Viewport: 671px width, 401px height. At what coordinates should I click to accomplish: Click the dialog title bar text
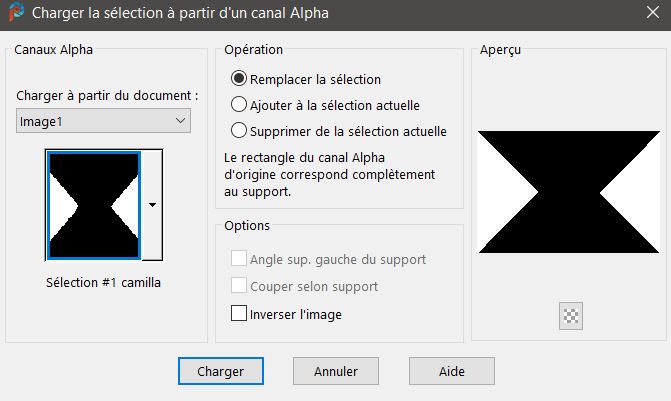tap(180, 14)
